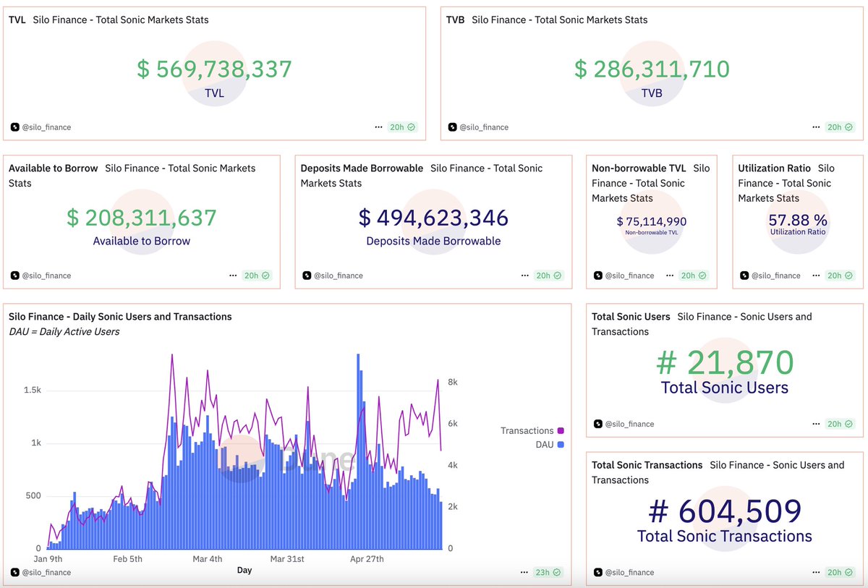Click the 20h refresh badge on Non-borrowable TVL card

[694, 275]
